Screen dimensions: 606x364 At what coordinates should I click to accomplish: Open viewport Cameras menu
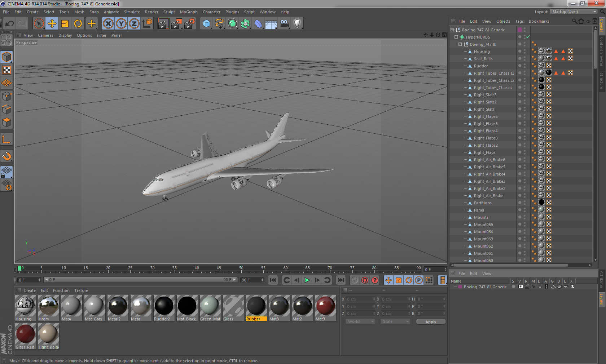(x=45, y=35)
